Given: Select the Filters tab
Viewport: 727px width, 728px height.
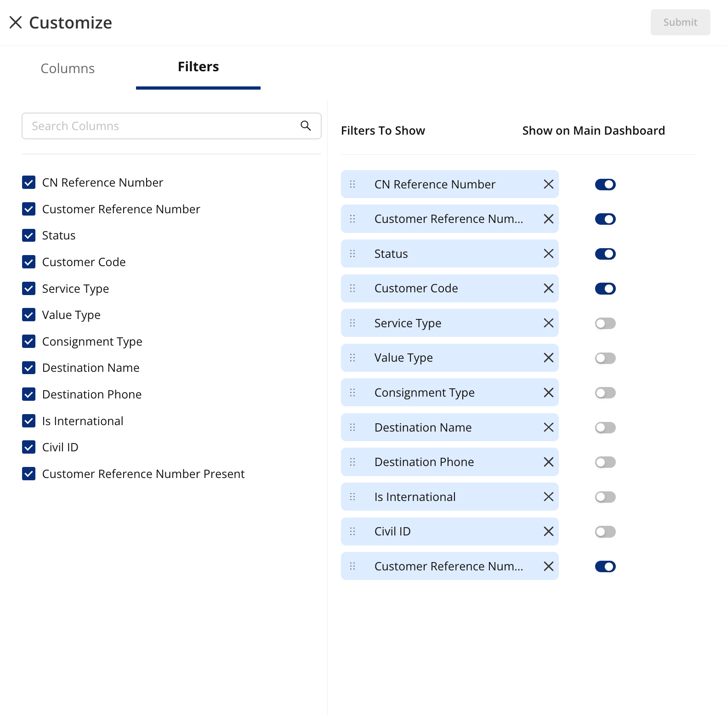Looking at the screenshot, I should pos(198,67).
